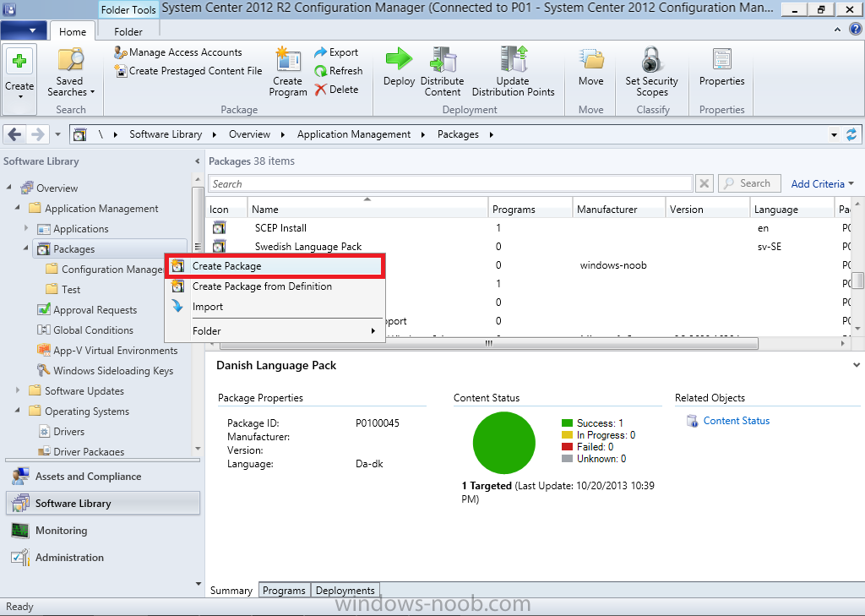Click the package list horizontal scrollbar
Screen dimensions: 865x616
[489, 343]
